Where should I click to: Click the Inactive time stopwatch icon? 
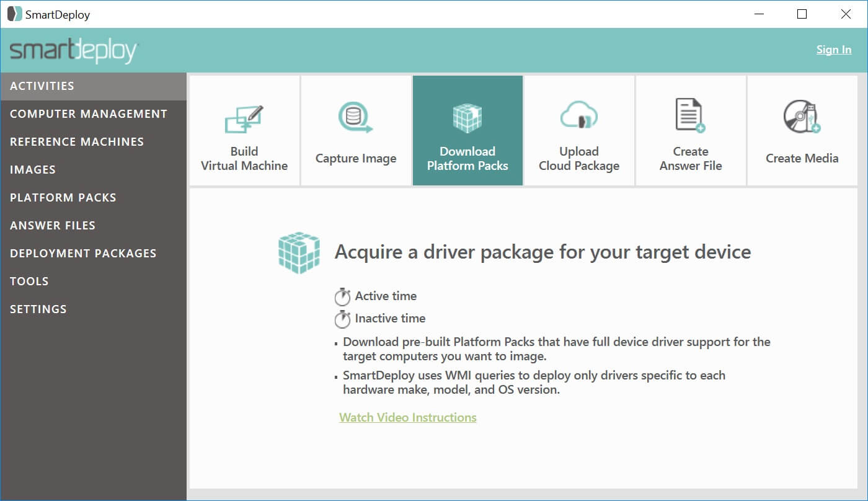(x=342, y=319)
